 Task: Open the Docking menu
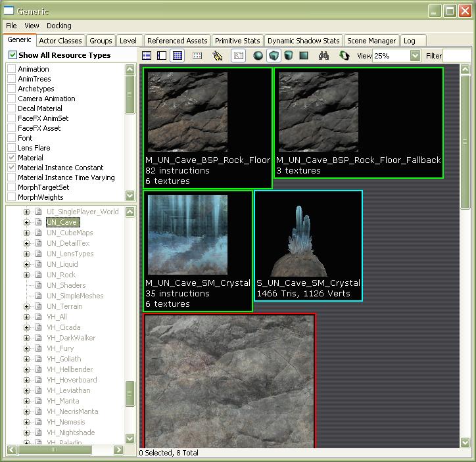59,26
